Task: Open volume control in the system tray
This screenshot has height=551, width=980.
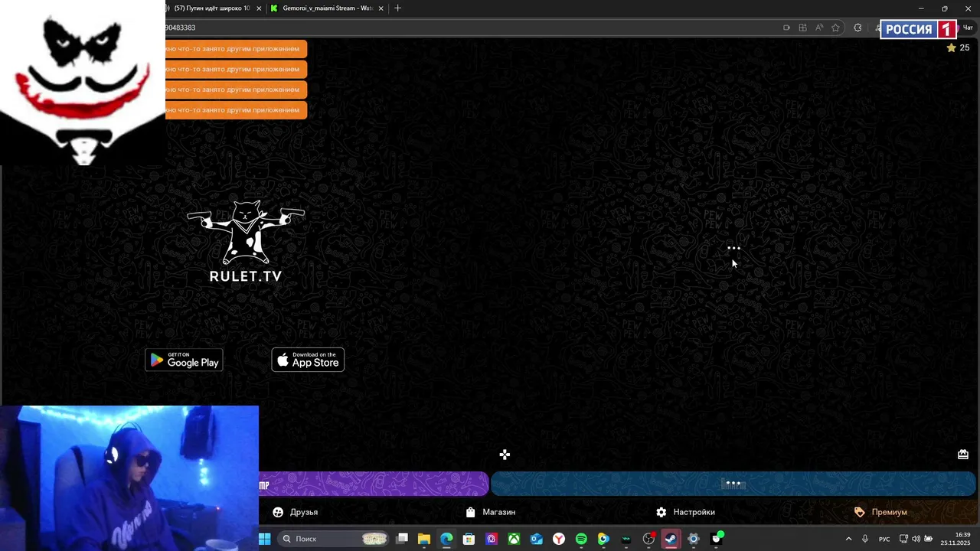Action: [x=916, y=539]
